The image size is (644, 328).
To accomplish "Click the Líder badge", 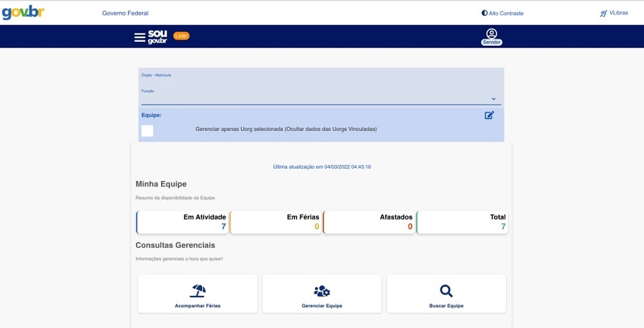I will tap(181, 35).
